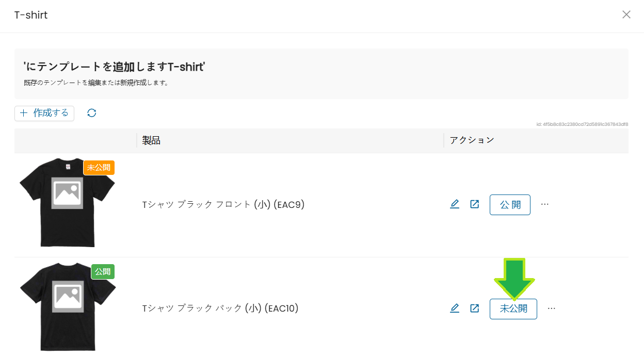The width and height of the screenshot is (644, 357).
Task: Select the 製品 column header
Action: point(152,140)
